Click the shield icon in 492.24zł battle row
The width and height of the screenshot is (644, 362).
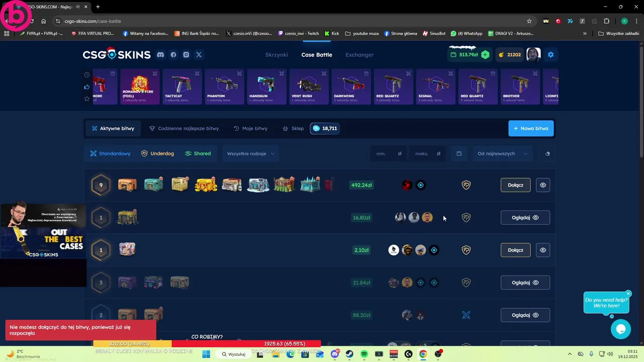point(466,185)
